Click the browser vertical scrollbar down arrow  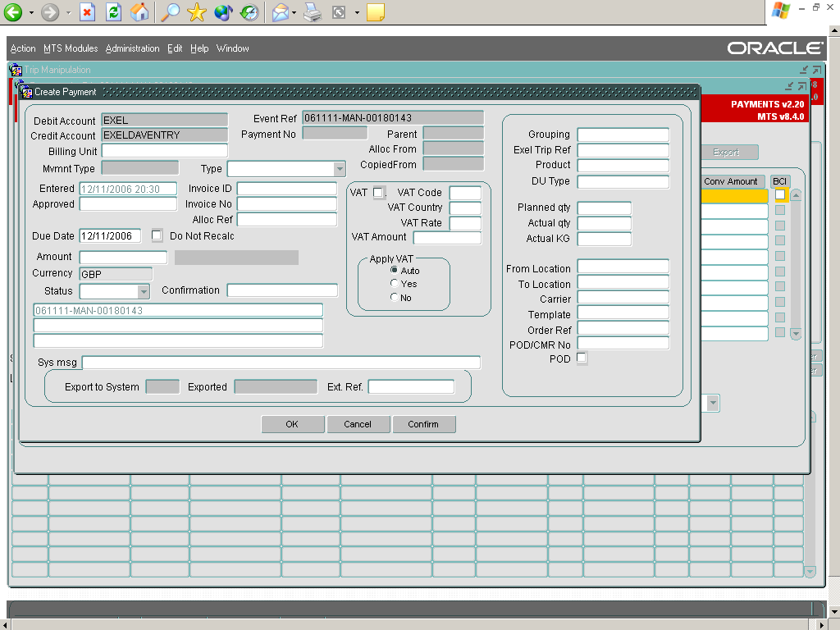(x=834, y=612)
